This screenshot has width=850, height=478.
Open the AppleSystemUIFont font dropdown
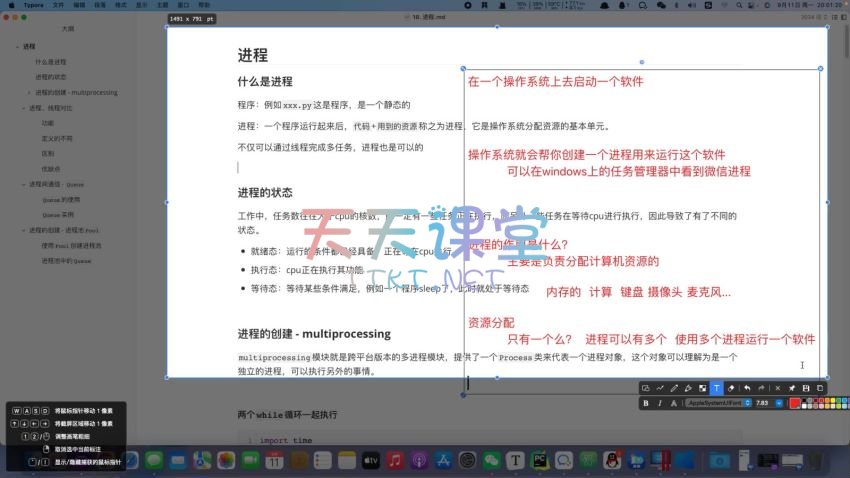click(x=715, y=403)
